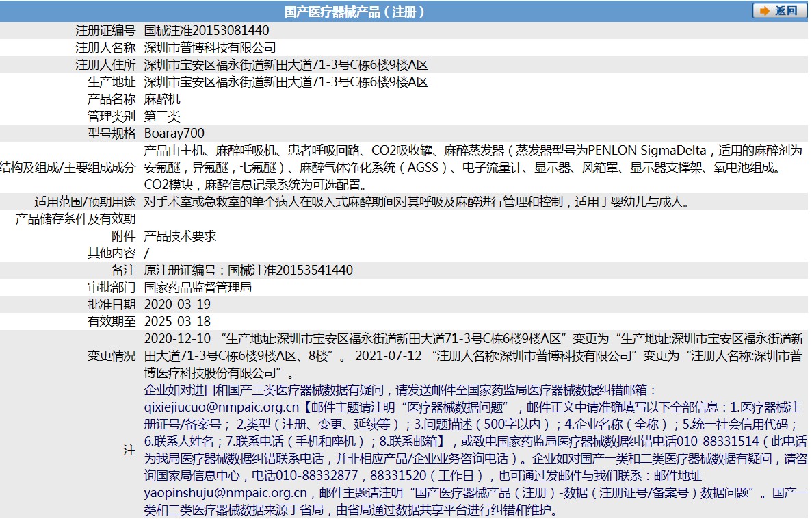Screen dimensions: 812x519
Task: Select model specification Boaray700
Action: click(174, 134)
